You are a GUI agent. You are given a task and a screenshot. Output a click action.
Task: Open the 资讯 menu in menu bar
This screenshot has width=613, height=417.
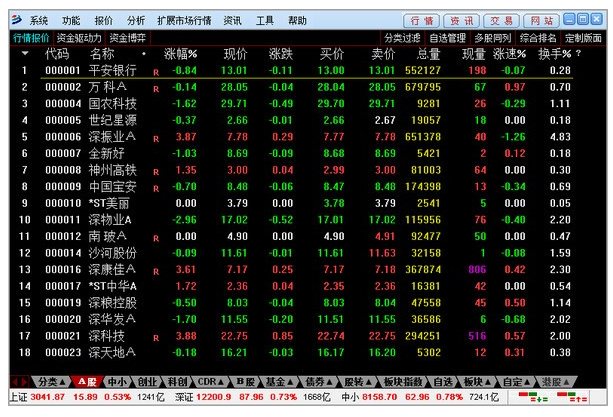click(232, 20)
